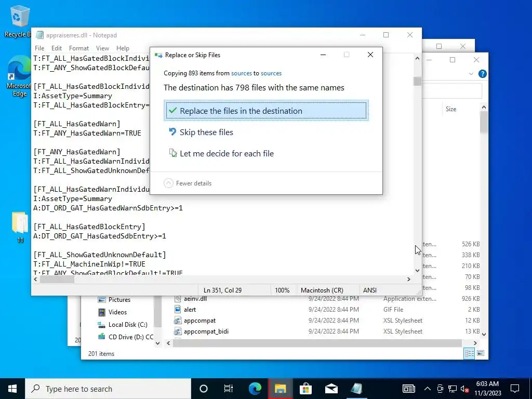
Task: Open Mail app from the taskbar
Action: pyautogui.click(x=331, y=389)
